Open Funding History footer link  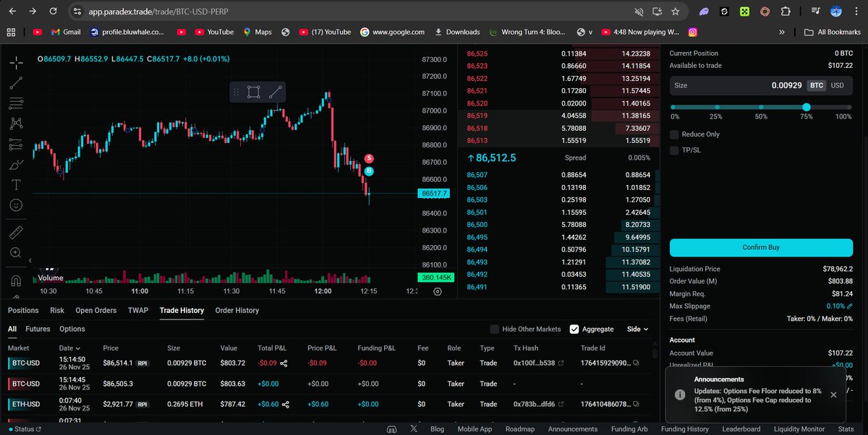(x=684, y=428)
